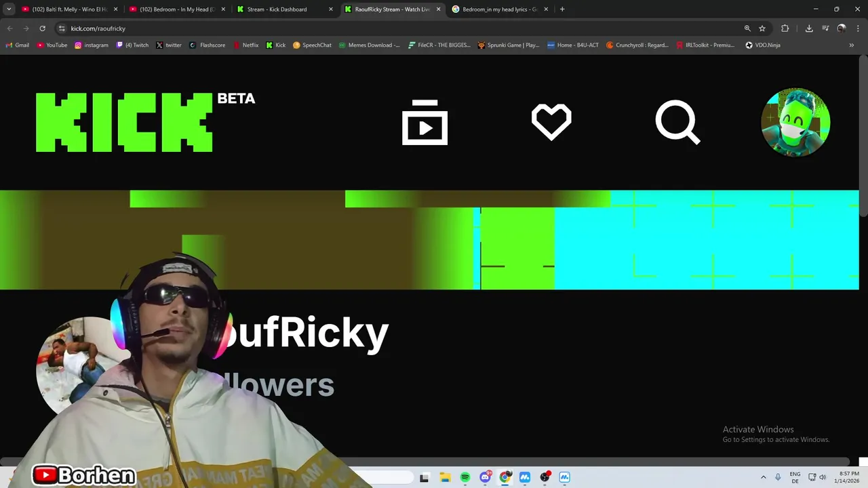The height and width of the screenshot is (488, 868).
Task: Open the Crunchyroll bookmark
Action: 637,45
